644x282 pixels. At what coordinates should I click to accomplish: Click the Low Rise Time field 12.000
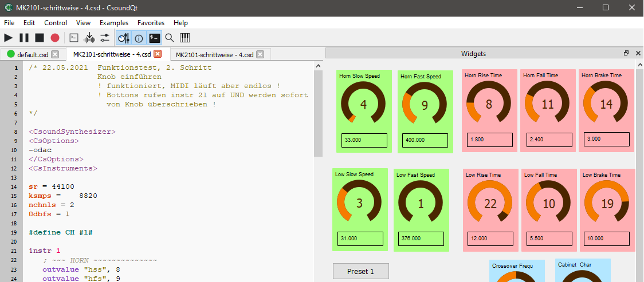490,239
